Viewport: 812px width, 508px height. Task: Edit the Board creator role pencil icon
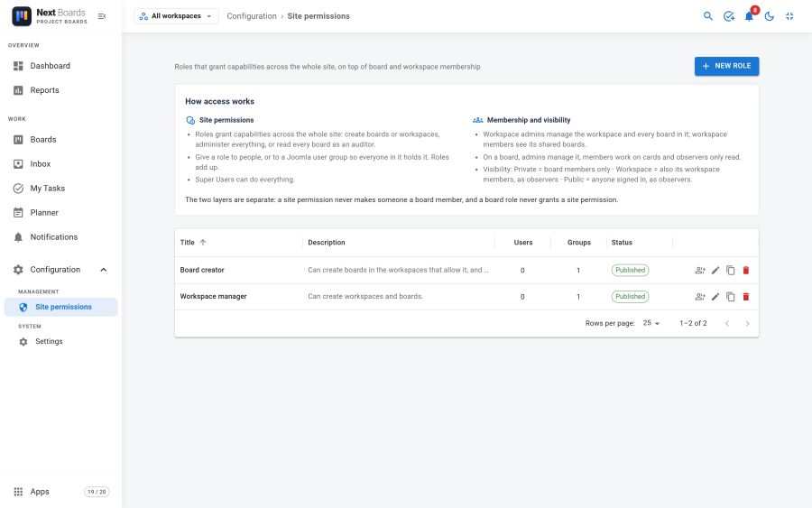tap(715, 271)
